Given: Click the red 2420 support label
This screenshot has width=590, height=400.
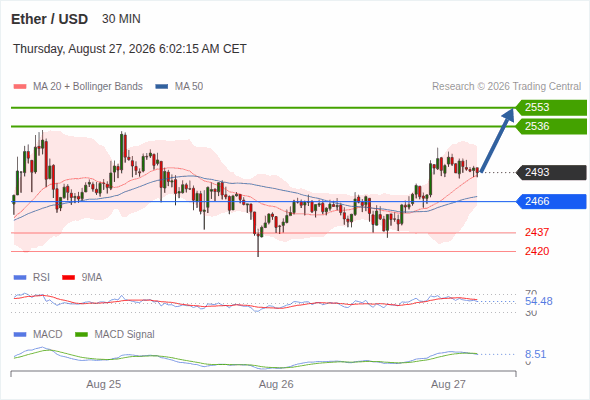Looking at the screenshot, I should (537, 251).
